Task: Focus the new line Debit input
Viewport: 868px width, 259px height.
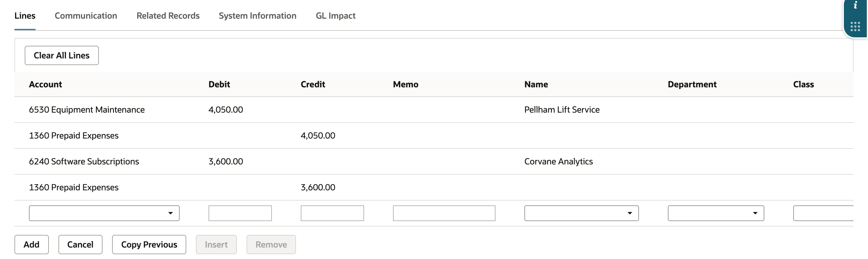Action: 240,213
